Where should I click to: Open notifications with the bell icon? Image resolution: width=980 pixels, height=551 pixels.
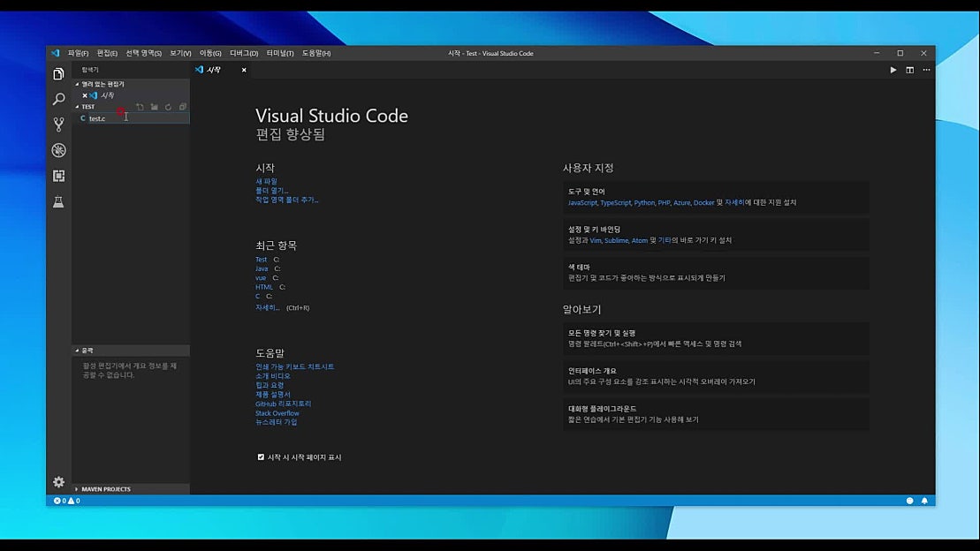point(924,501)
